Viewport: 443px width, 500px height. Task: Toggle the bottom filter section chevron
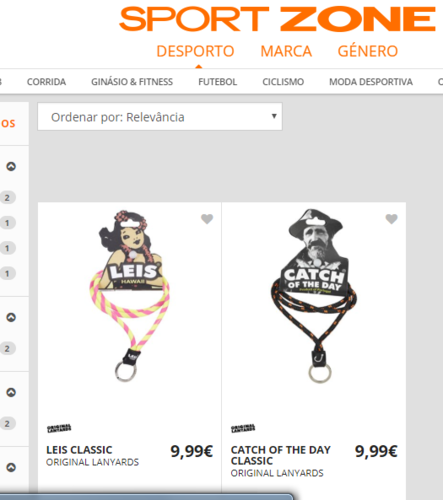point(11,467)
